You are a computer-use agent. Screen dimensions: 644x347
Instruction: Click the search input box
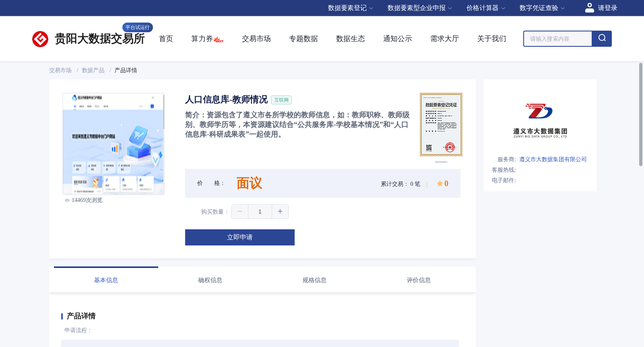(x=558, y=39)
